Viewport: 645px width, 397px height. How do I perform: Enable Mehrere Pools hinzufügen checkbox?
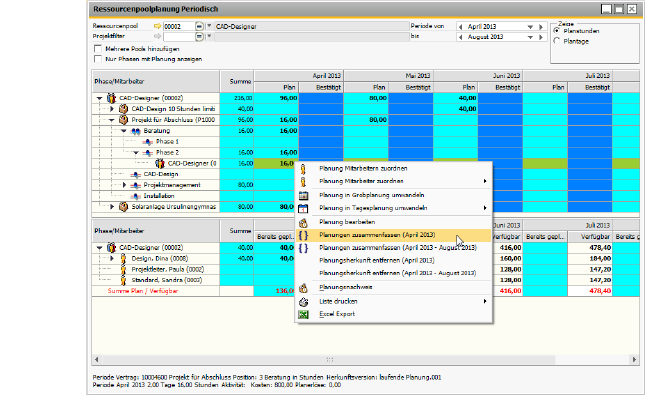[x=98, y=49]
